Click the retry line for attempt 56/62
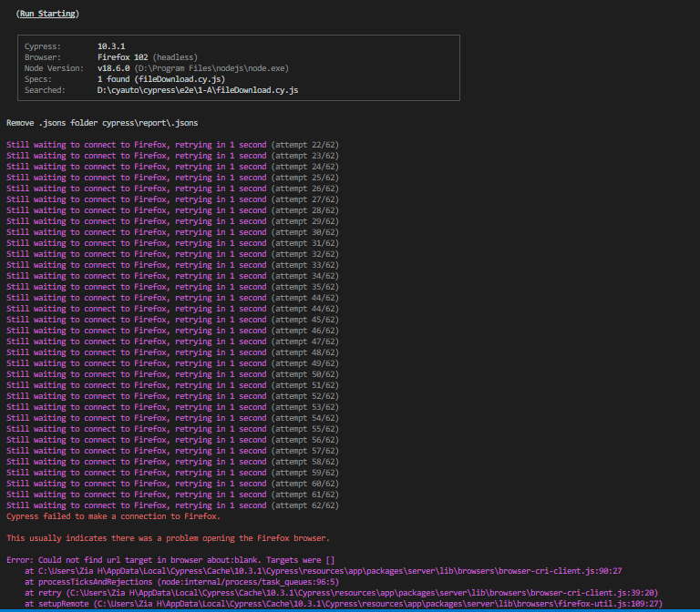700x612 pixels. (172, 440)
